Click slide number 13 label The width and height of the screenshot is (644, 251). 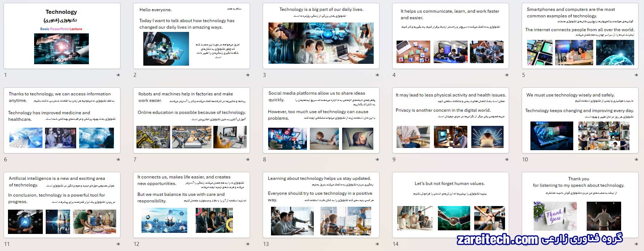(x=266, y=244)
